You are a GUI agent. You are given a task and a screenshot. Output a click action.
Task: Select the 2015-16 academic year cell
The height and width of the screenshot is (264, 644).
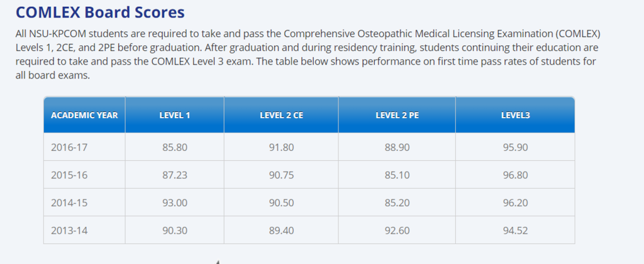click(x=69, y=175)
